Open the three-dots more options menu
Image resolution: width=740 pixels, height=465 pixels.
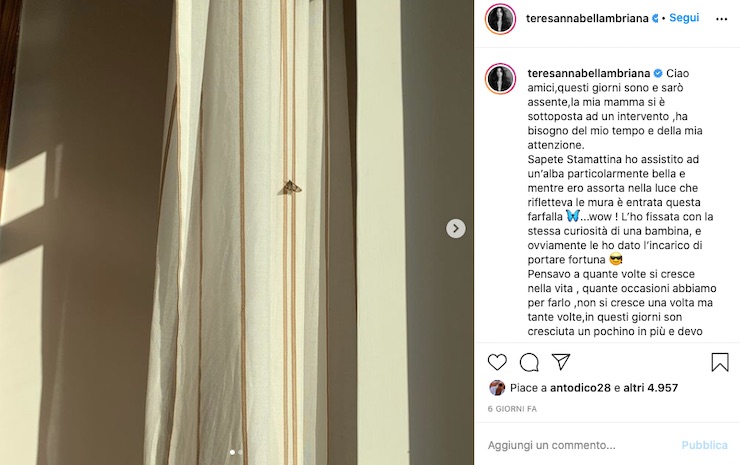[722, 19]
